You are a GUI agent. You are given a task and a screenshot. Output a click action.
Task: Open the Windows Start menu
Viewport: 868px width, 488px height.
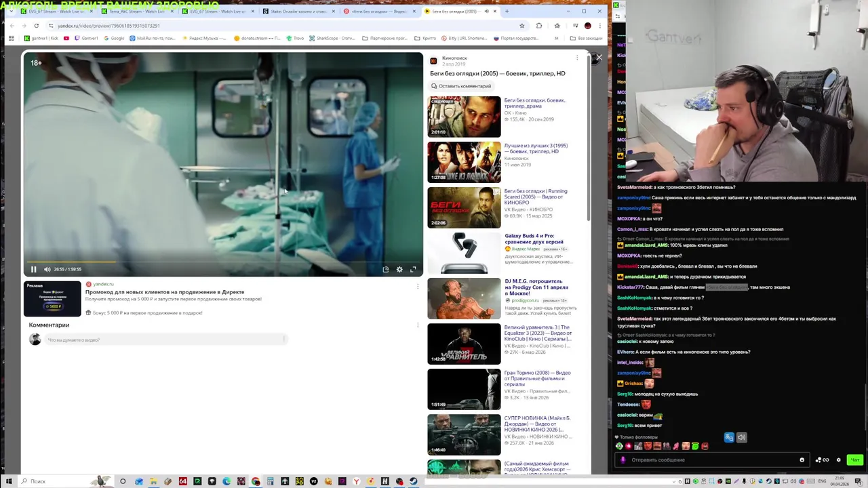tap(9, 481)
